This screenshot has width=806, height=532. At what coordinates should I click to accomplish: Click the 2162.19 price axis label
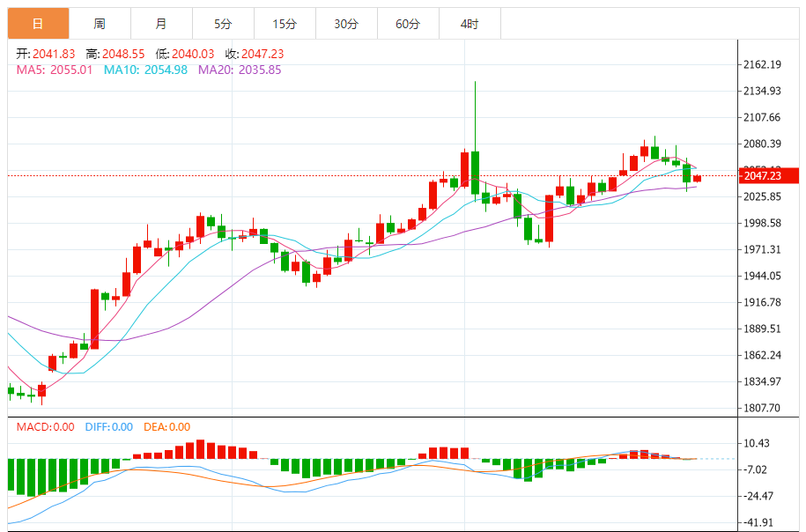click(x=762, y=65)
